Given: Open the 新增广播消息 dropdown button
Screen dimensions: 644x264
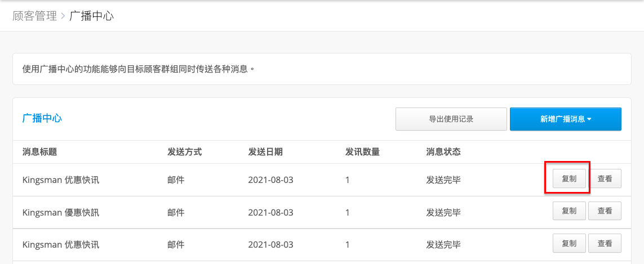Looking at the screenshot, I should coord(565,119).
